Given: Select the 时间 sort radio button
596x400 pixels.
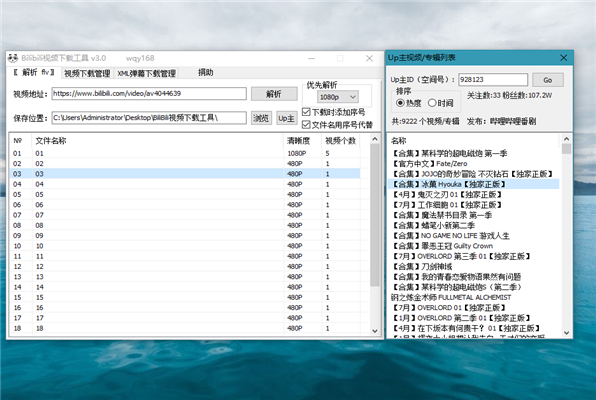Looking at the screenshot, I should (x=432, y=103).
